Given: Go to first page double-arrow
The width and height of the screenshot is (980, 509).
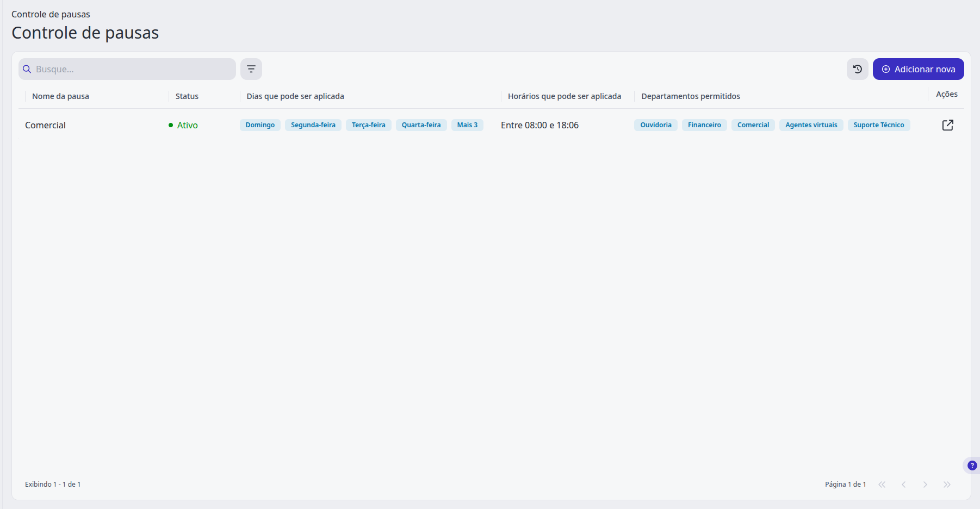Looking at the screenshot, I should point(882,485).
